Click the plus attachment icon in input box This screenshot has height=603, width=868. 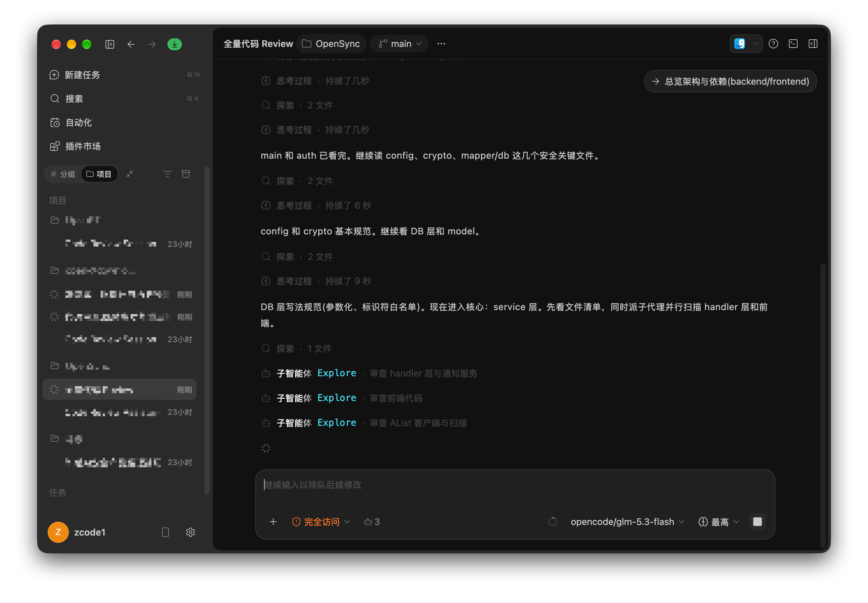tap(273, 522)
